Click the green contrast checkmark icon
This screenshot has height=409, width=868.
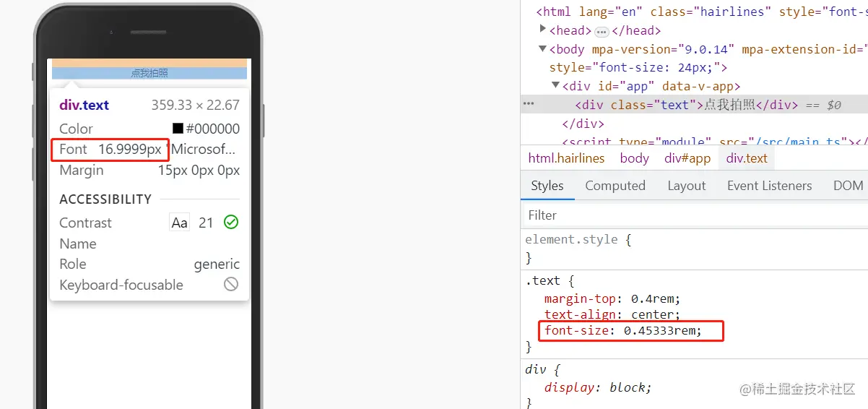pyautogui.click(x=231, y=223)
